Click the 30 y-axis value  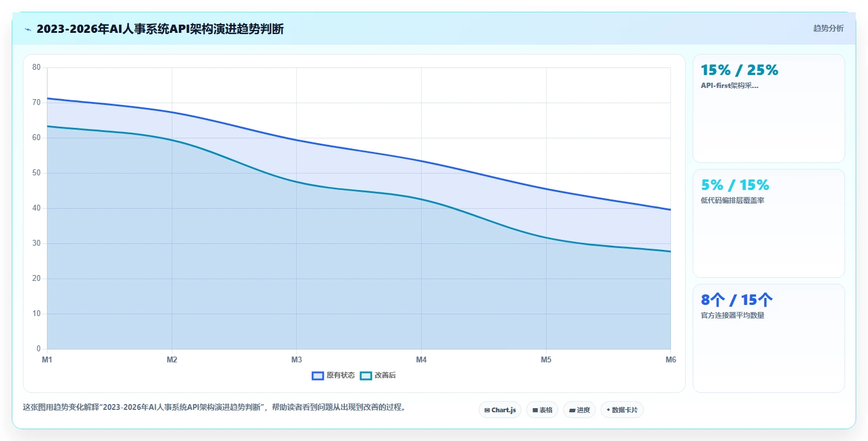click(x=36, y=243)
